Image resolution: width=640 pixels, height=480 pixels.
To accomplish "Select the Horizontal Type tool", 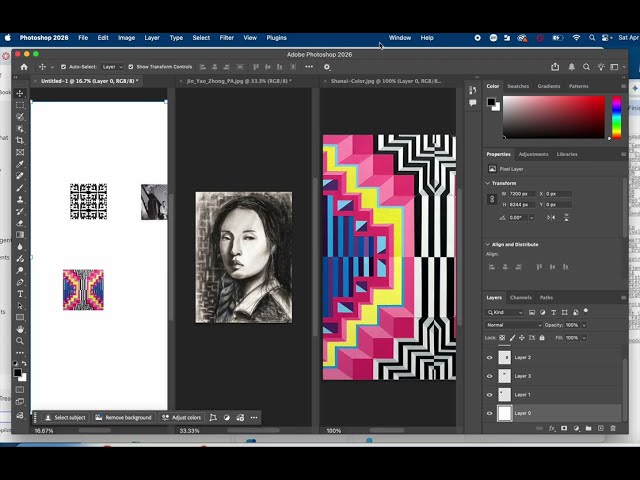I will tap(20, 294).
